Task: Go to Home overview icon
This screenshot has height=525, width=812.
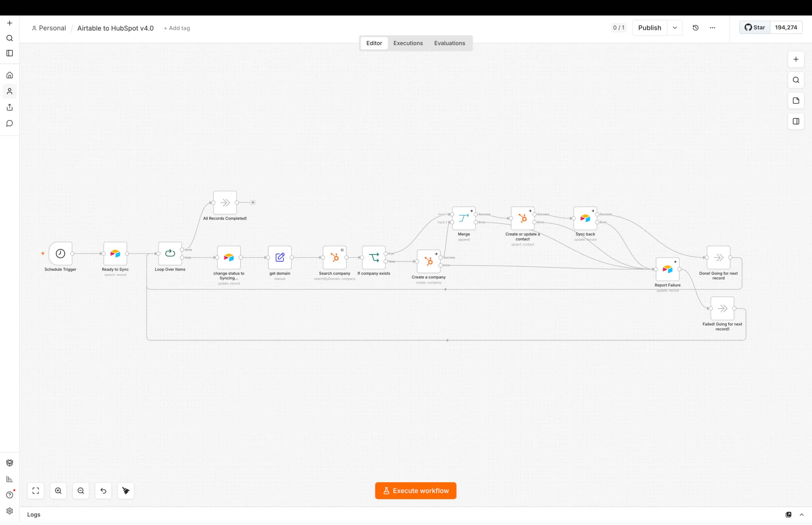Action: tap(10, 75)
